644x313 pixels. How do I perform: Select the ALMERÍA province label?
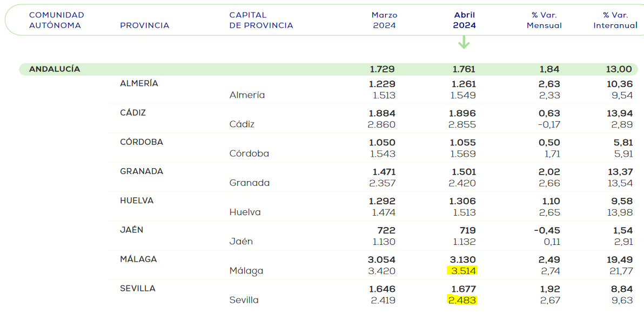(x=139, y=83)
